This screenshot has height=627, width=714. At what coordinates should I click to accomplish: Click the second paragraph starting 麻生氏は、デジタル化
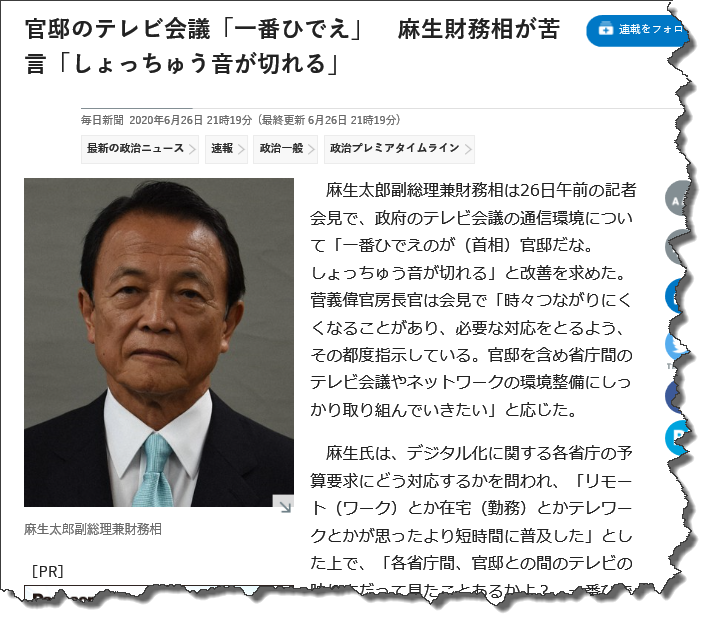472,521
